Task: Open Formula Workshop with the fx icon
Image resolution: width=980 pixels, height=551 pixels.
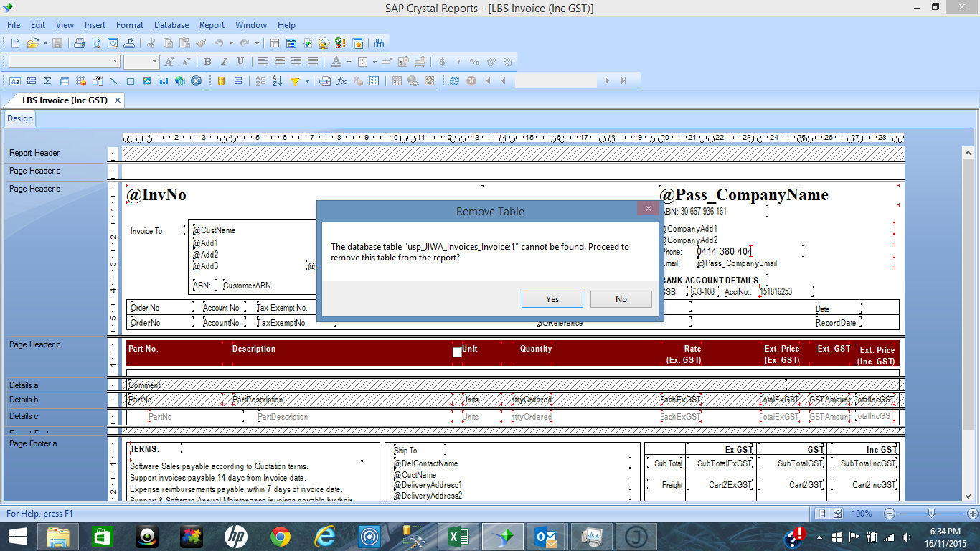Action: 341,81
